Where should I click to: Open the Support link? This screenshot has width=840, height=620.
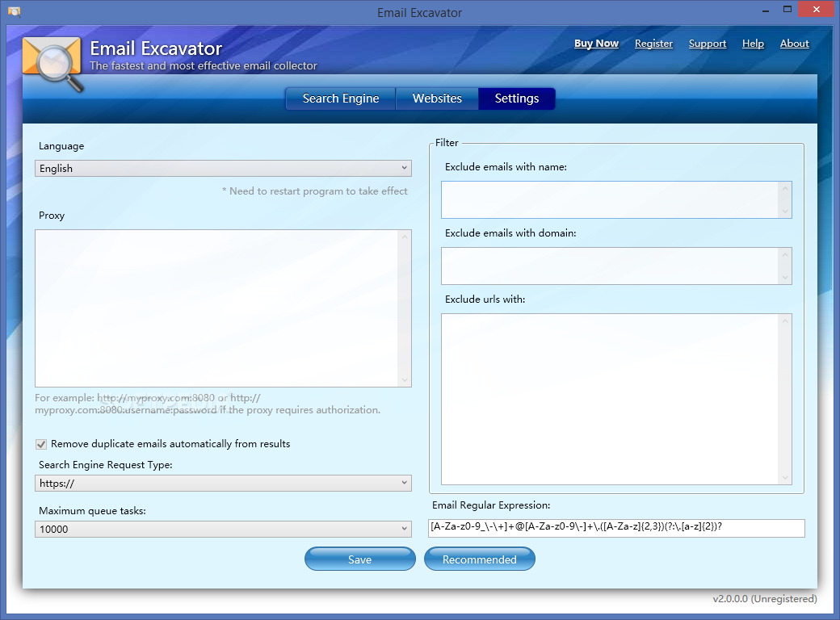coord(708,44)
